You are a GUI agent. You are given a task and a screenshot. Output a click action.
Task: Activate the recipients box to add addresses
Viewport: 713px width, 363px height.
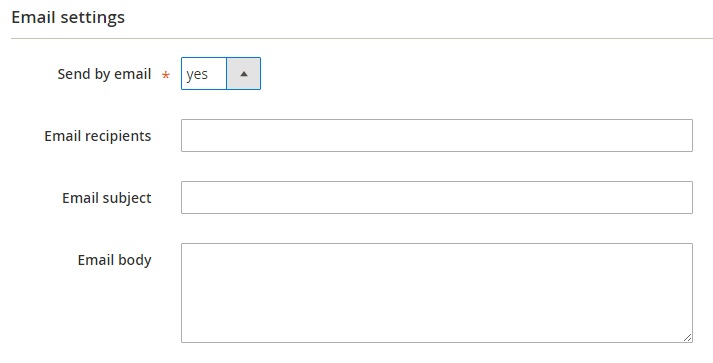[437, 136]
